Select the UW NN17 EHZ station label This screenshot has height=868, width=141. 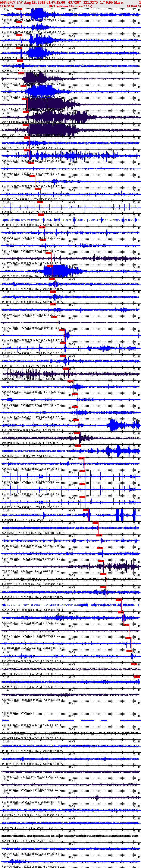pyautogui.click(x=11, y=20)
